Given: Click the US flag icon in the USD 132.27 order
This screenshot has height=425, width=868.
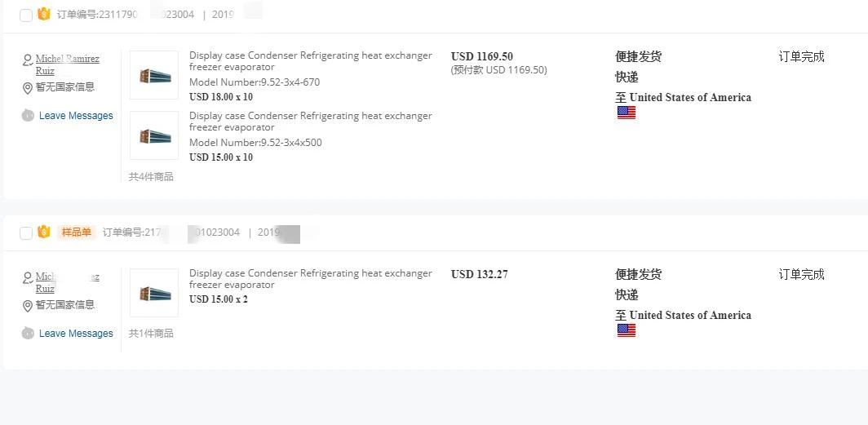Looking at the screenshot, I should pos(626,330).
